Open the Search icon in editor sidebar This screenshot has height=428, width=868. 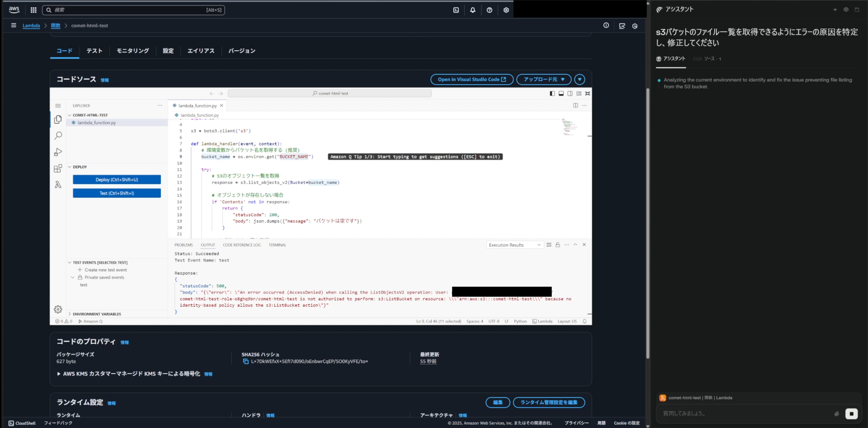tap(58, 135)
